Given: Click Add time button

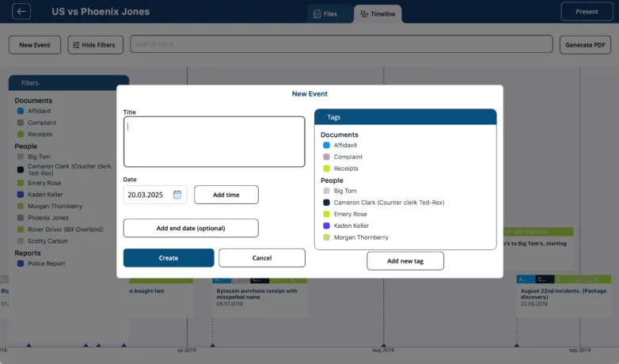Looking at the screenshot, I should point(226,195).
